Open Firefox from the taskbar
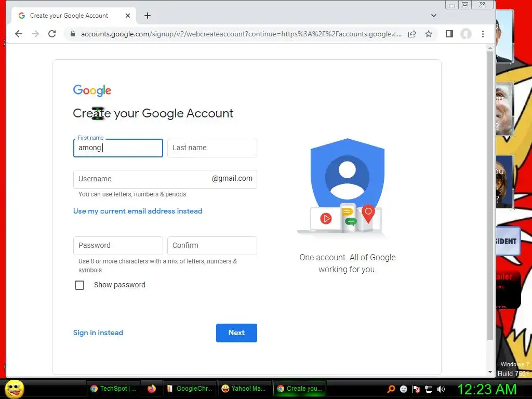This screenshot has width=532, height=399. [x=152, y=389]
